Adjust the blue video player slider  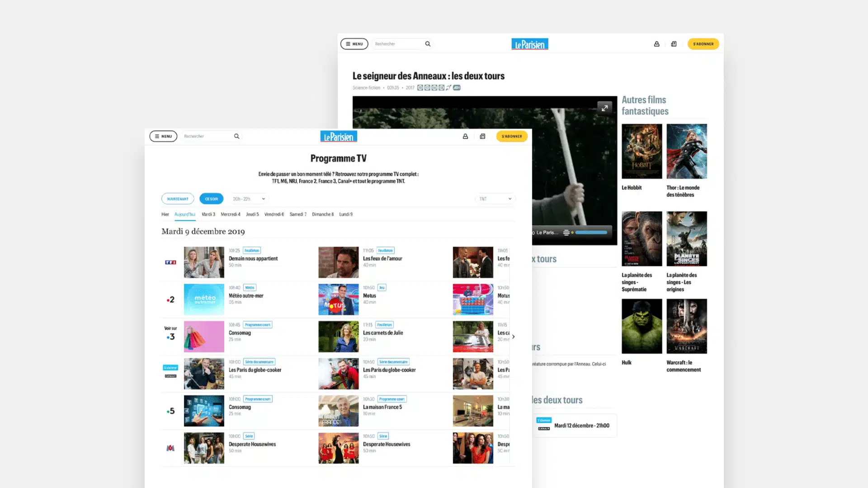(x=591, y=232)
